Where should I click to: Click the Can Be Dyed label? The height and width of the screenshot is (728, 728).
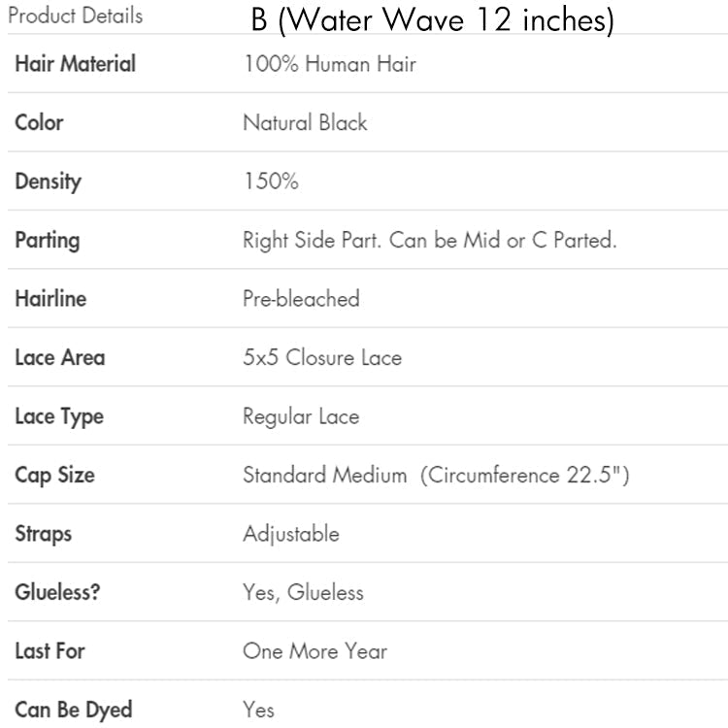[x=74, y=711]
